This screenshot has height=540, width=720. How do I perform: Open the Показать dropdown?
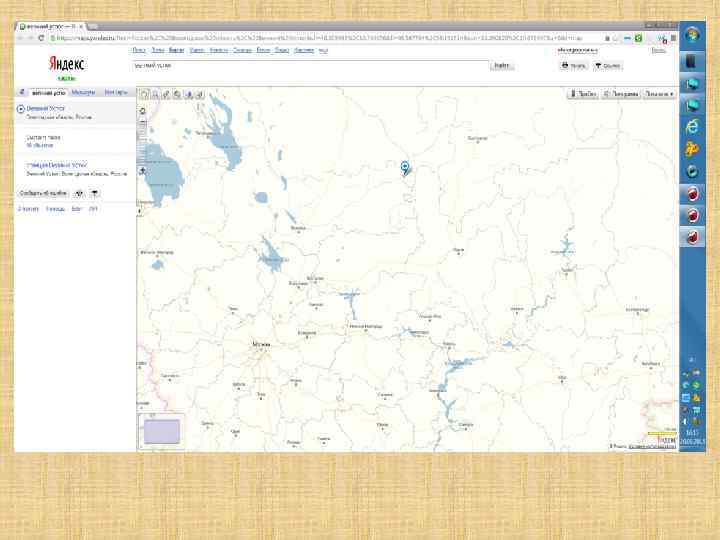pos(659,94)
